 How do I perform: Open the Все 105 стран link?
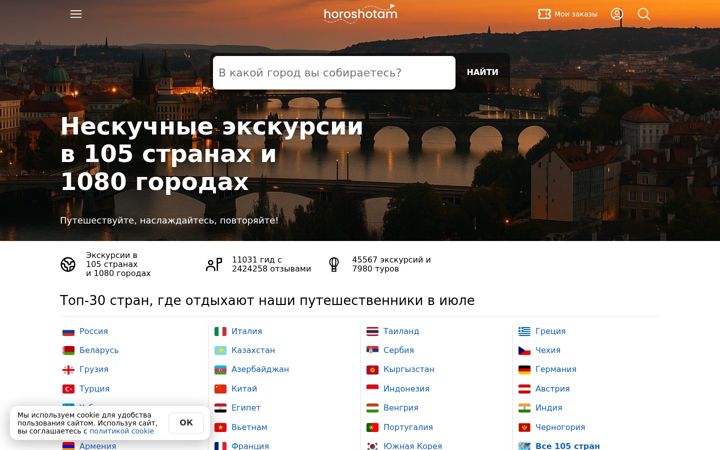coord(568,446)
